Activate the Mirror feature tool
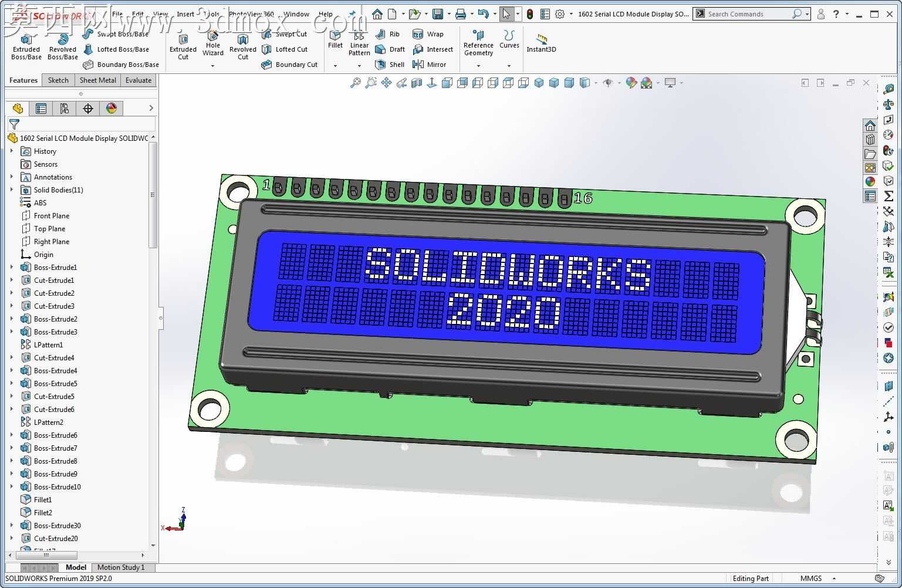The image size is (902, 588). [x=430, y=65]
